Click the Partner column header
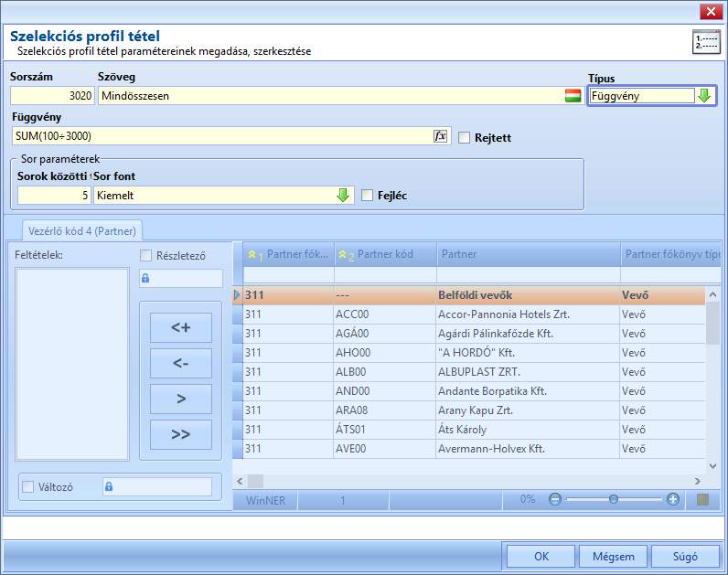Screen dimensions: 728x575 (529, 254)
